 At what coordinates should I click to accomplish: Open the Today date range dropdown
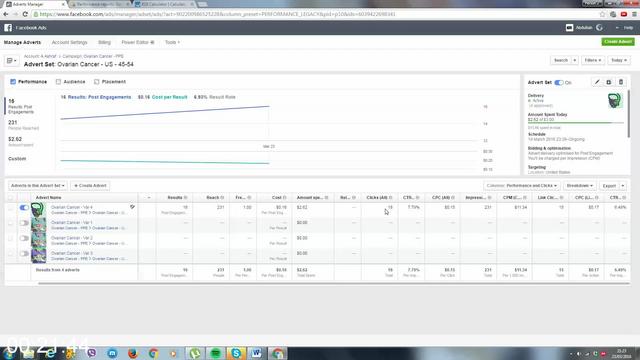pyautogui.click(x=619, y=60)
